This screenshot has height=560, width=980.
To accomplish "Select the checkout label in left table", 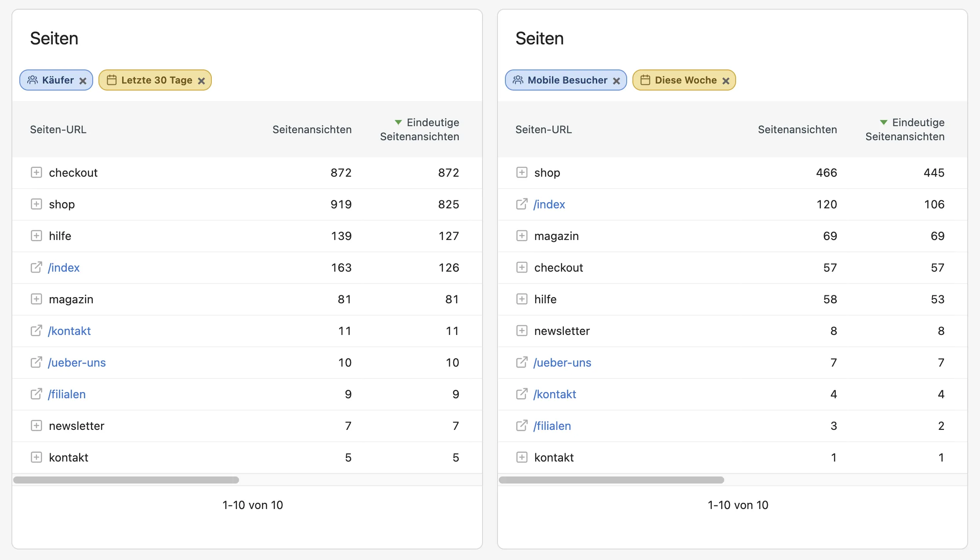I will coord(73,173).
